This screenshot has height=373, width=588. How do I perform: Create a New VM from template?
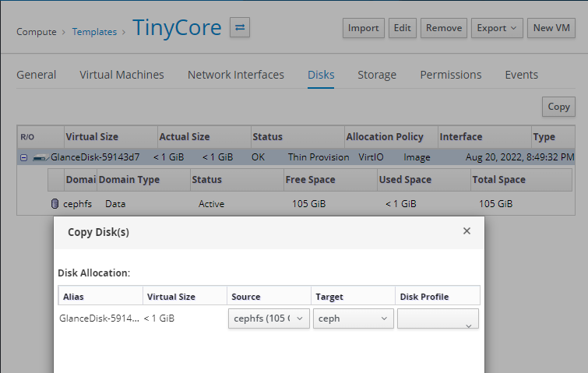coord(551,28)
